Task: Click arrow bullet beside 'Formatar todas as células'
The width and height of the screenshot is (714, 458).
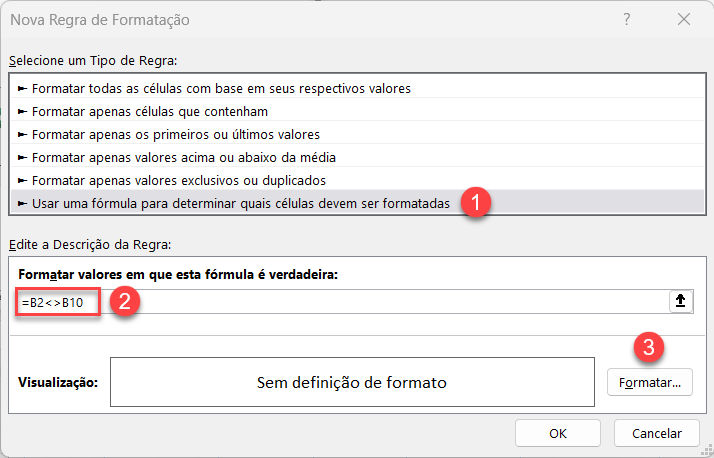Action: click(22, 88)
